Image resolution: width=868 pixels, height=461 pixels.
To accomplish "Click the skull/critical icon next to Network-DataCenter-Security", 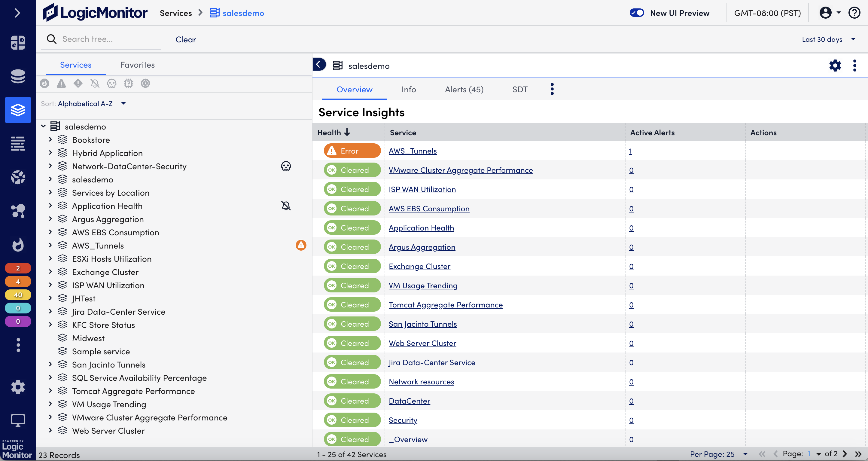I will (286, 166).
